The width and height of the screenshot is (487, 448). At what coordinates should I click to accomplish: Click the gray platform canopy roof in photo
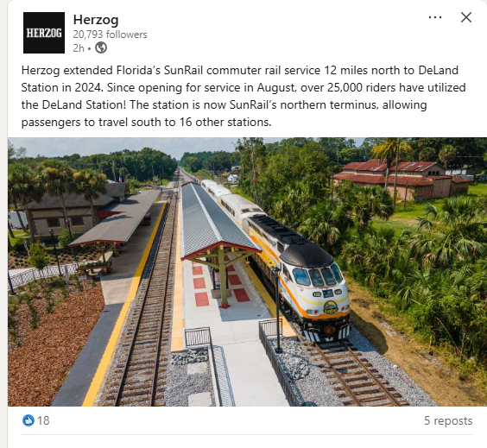coord(215,222)
